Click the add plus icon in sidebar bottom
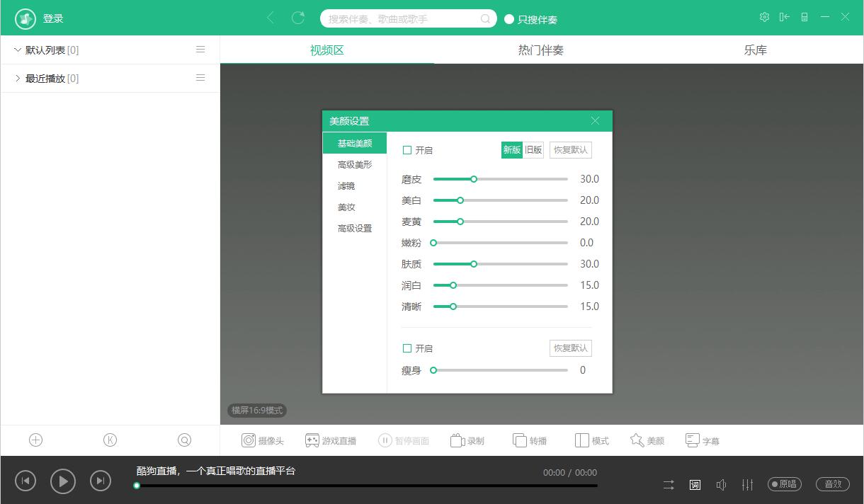 pyautogui.click(x=36, y=440)
